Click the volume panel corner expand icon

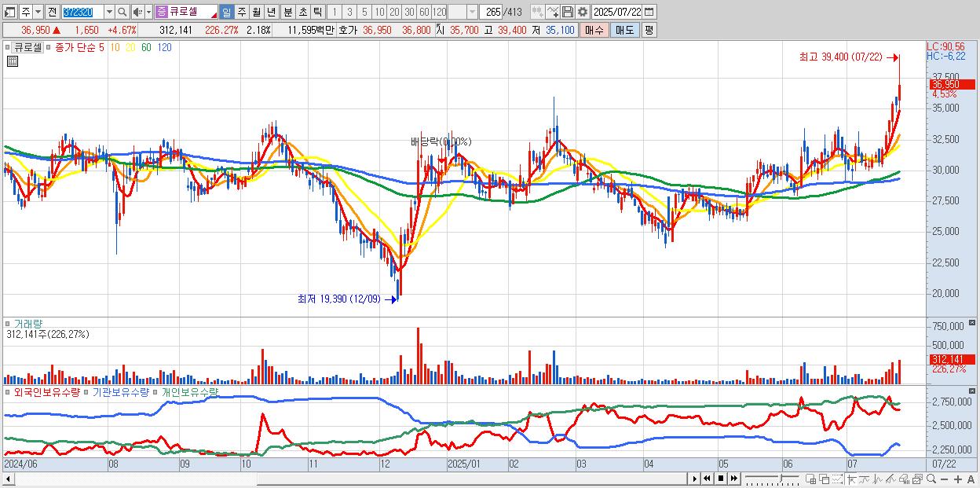973,322
